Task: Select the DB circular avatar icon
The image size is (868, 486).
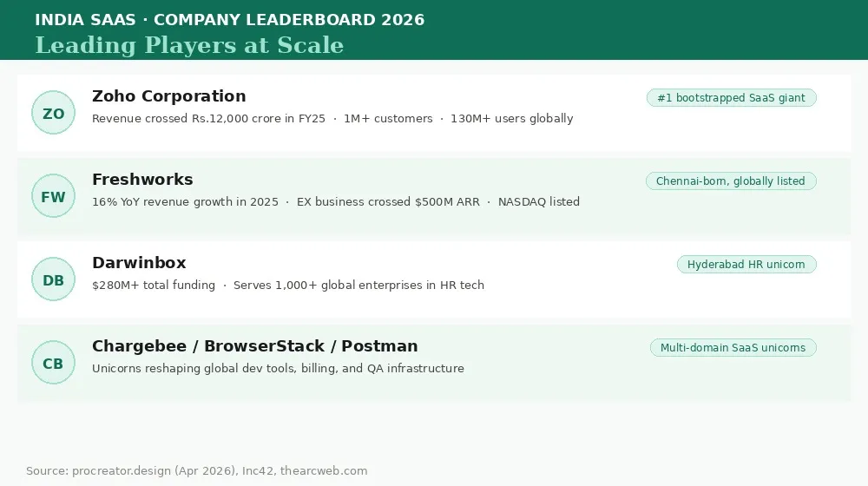Action: [x=53, y=279]
